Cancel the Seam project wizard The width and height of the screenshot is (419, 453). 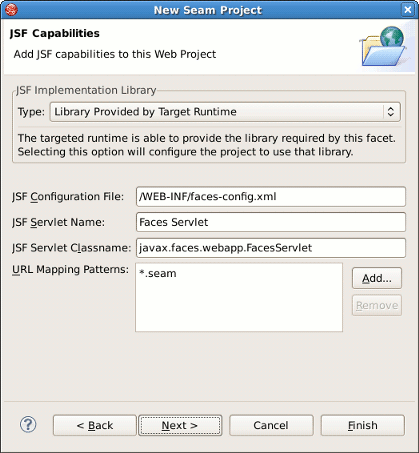click(x=271, y=425)
